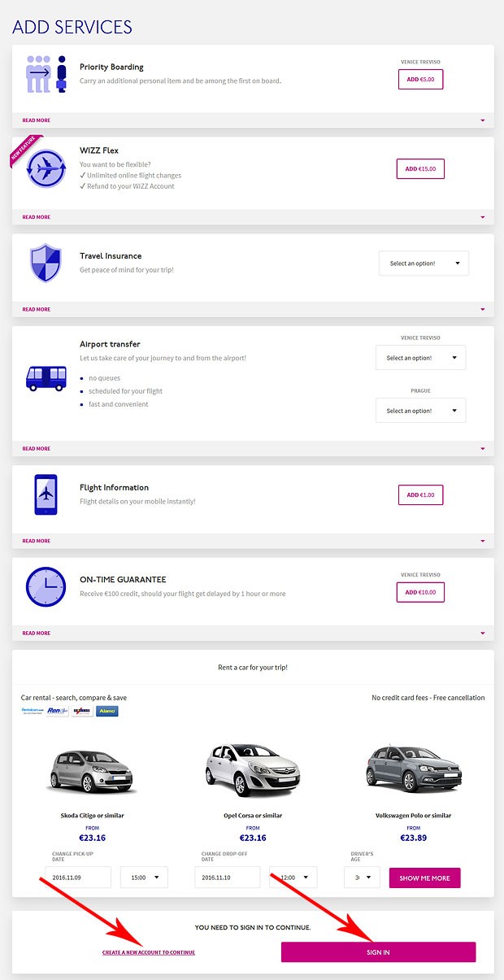Viewport: 504px width, 980px height.
Task: Click the Rentalcars.com partner logo
Action: coord(32,711)
